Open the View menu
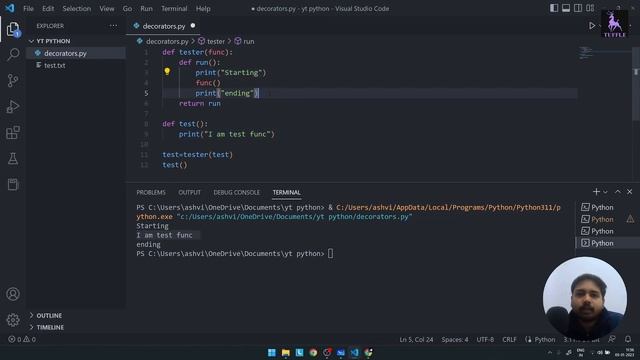 pyautogui.click(x=107, y=8)
